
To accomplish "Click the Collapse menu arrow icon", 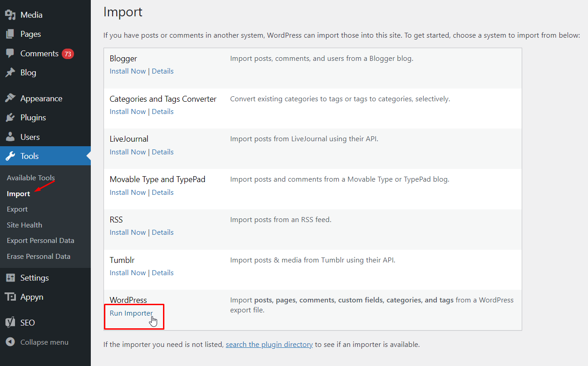I will 10,342.
